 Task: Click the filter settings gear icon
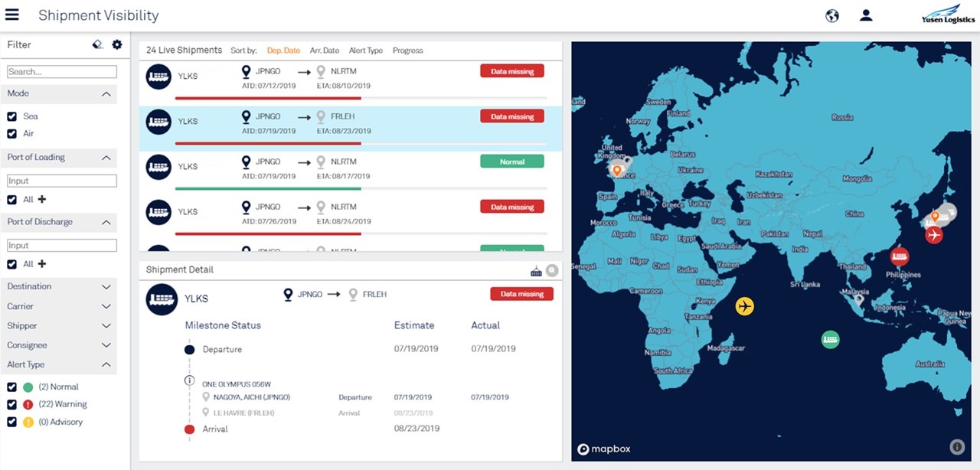pyautogui.click(x=117, y=44)
